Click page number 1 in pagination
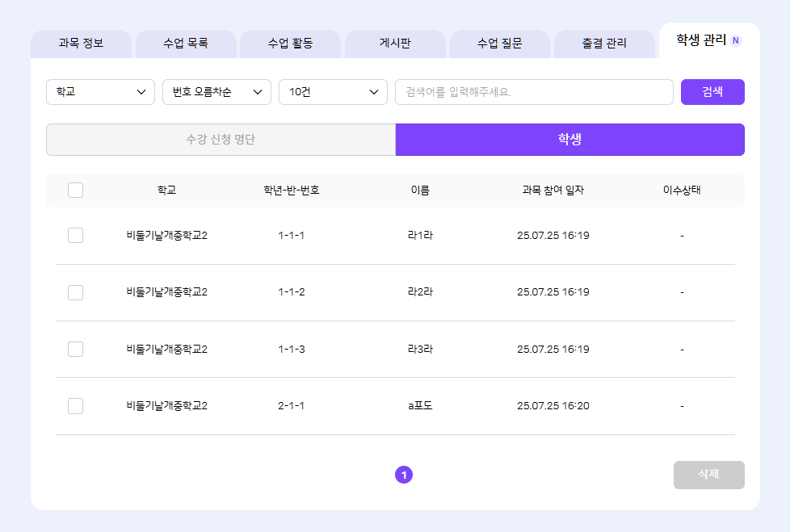Viewport: 790px width, 532px height. point(404,475)
